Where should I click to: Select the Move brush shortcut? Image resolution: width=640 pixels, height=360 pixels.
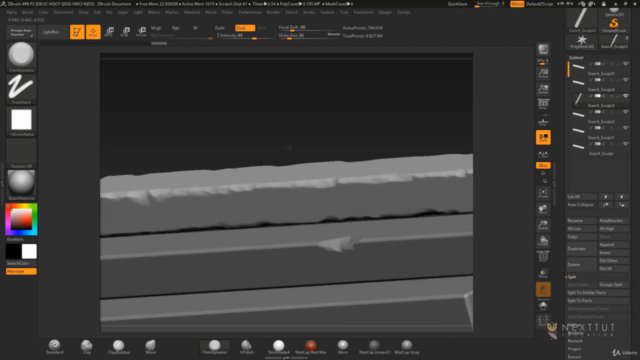(151, 347)
